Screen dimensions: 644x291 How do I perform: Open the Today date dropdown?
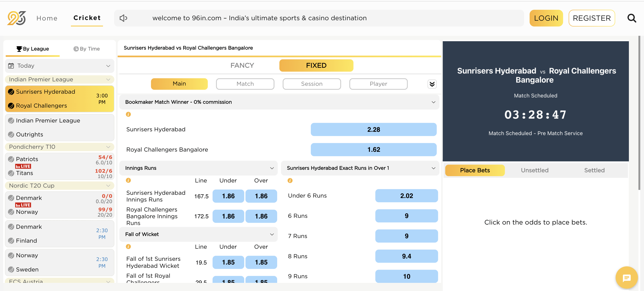click(60, 66)
